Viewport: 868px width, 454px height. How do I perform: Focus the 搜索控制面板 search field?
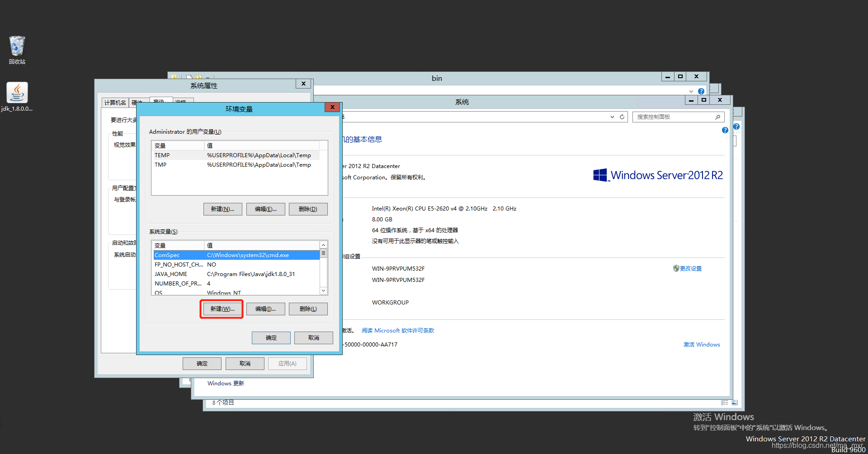(x=673, y=117)
